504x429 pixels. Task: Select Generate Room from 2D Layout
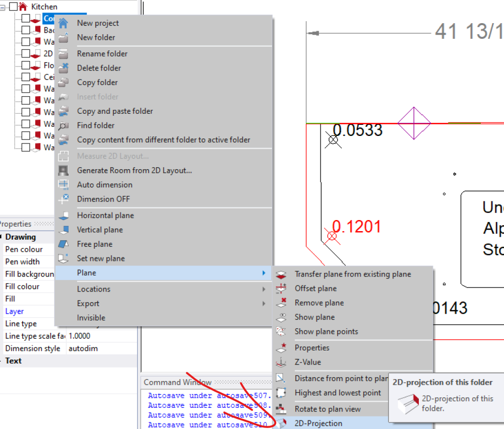(135, 171)
